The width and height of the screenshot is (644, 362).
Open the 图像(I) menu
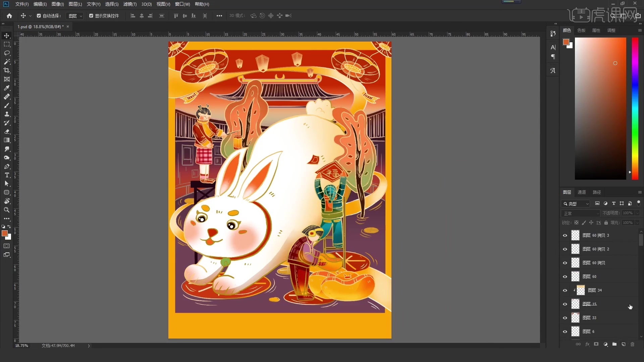(x=58, y=4)
